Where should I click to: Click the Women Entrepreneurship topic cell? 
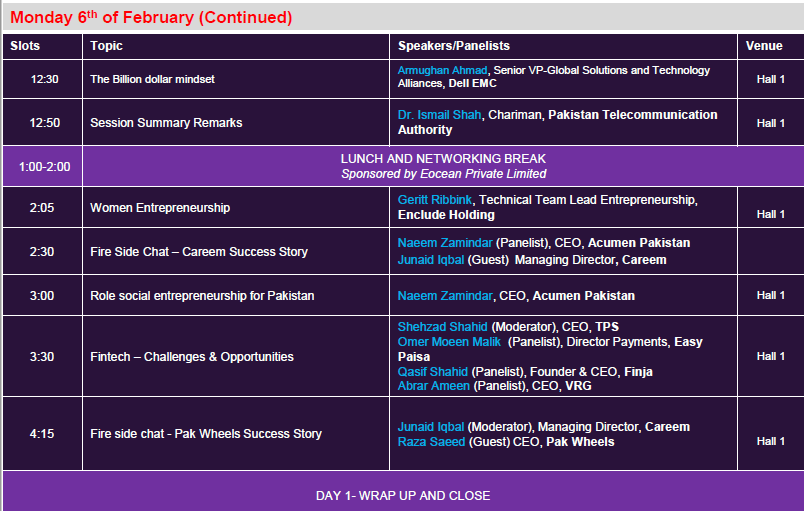click(160, 208)
